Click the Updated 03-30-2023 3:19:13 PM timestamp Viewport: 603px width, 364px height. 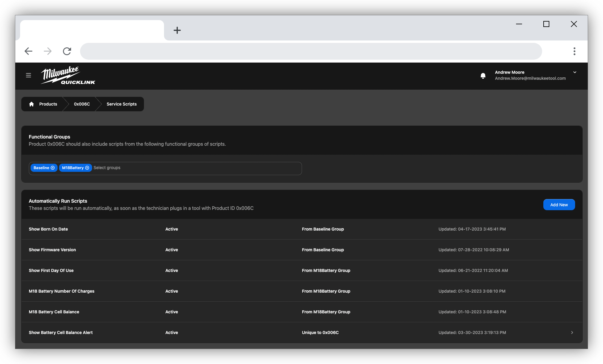(472, 333)
